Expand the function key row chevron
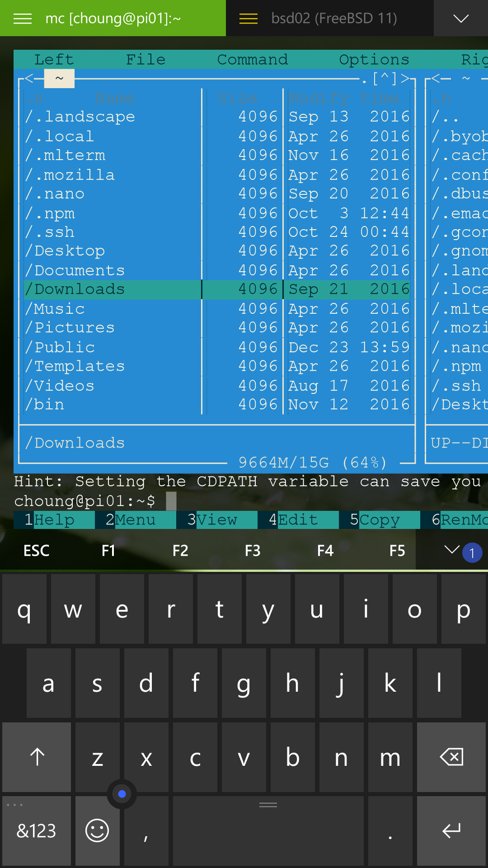 (x=451, y=550)
